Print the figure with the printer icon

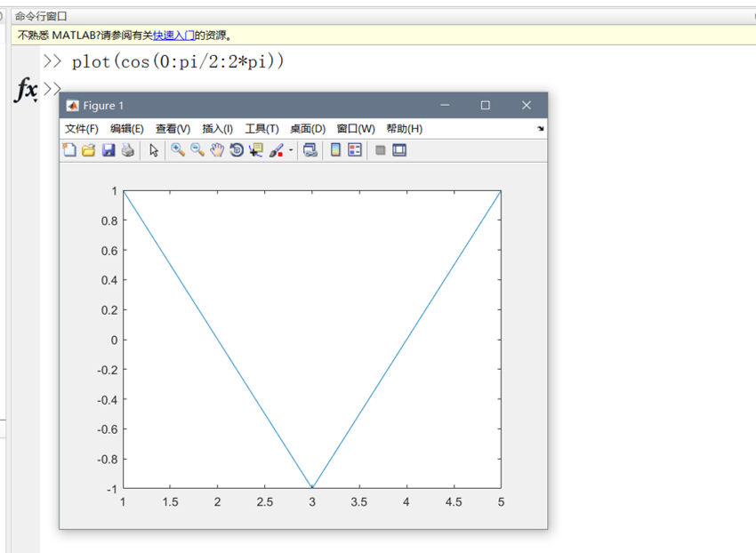[128, 150]
